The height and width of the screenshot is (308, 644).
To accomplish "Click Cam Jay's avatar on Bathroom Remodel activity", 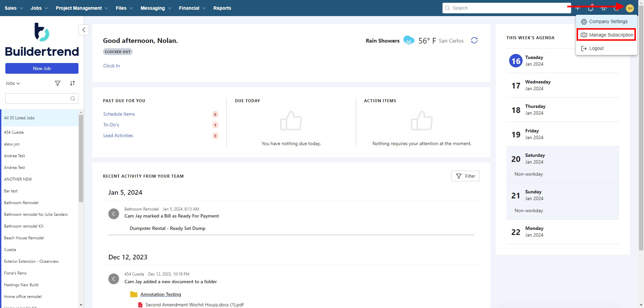I will [114, 214].
